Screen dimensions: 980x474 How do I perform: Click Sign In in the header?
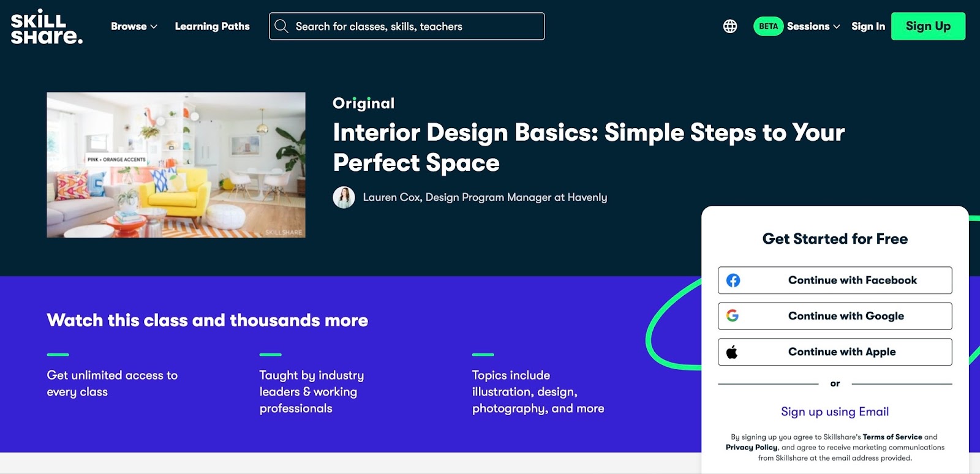(868, 26)
